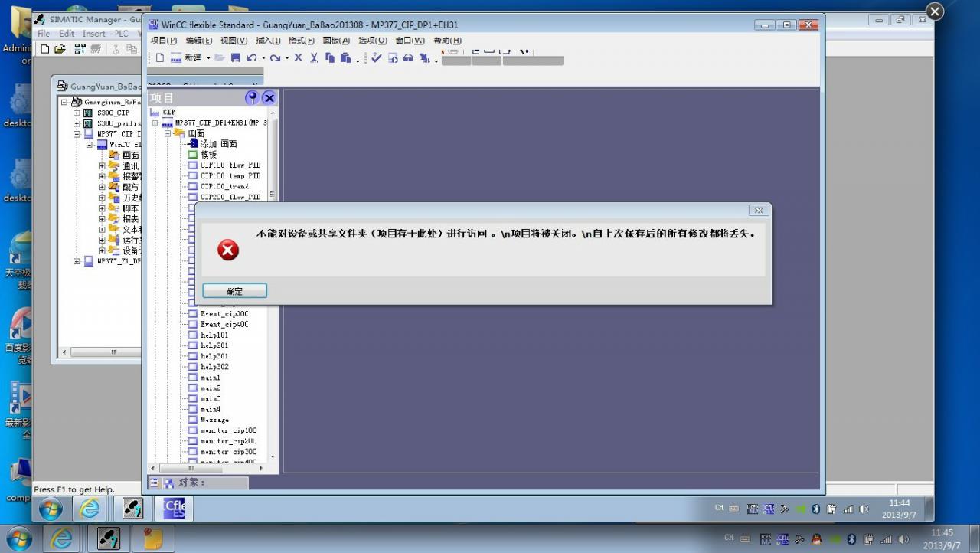Viewport: 980px width, 553px height.
Task: Click the check mark compile icon in WinCC toolbar
Action: [x=377, y=58]
